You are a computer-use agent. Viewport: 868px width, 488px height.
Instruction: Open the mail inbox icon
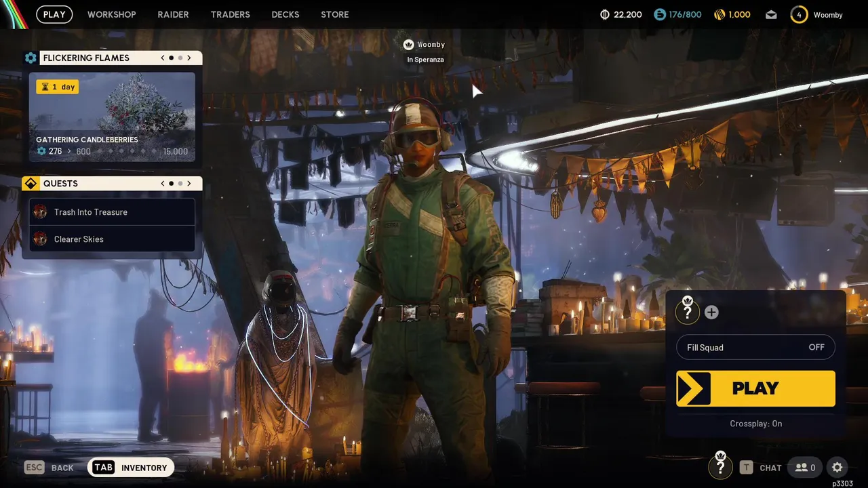(771, 14)
